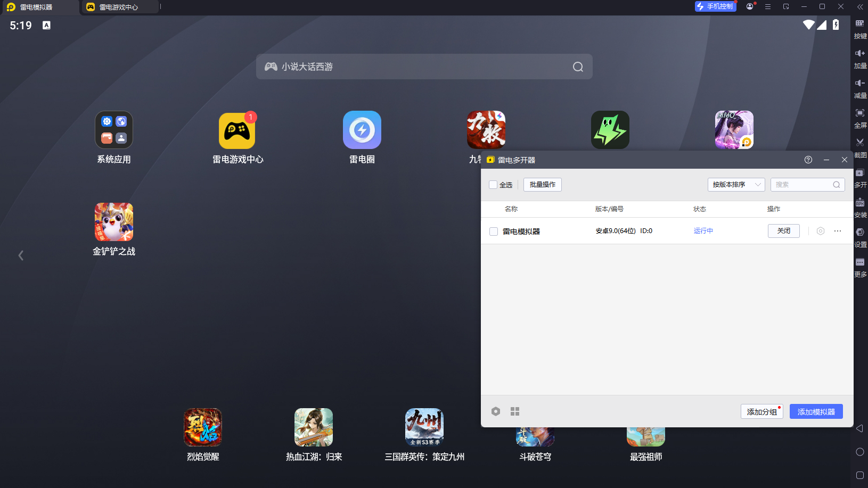The image size is (868, 488).
Task: Show 更多 sidebar tools
Action: pyautogui.click(x=859, y=268)
